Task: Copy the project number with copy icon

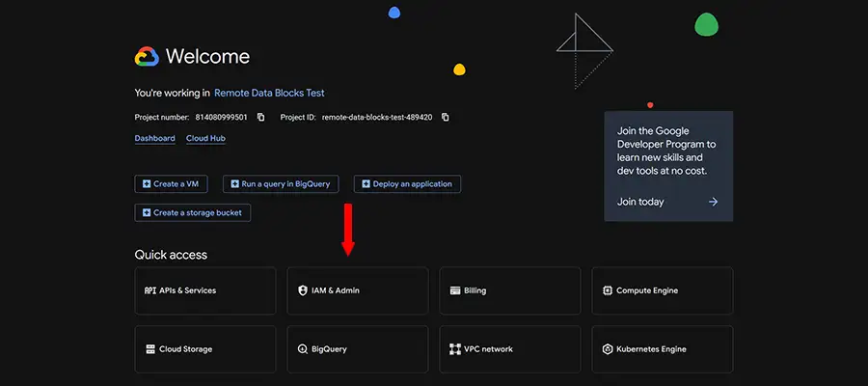Action: pyautogui.click(x=260, y=118)
